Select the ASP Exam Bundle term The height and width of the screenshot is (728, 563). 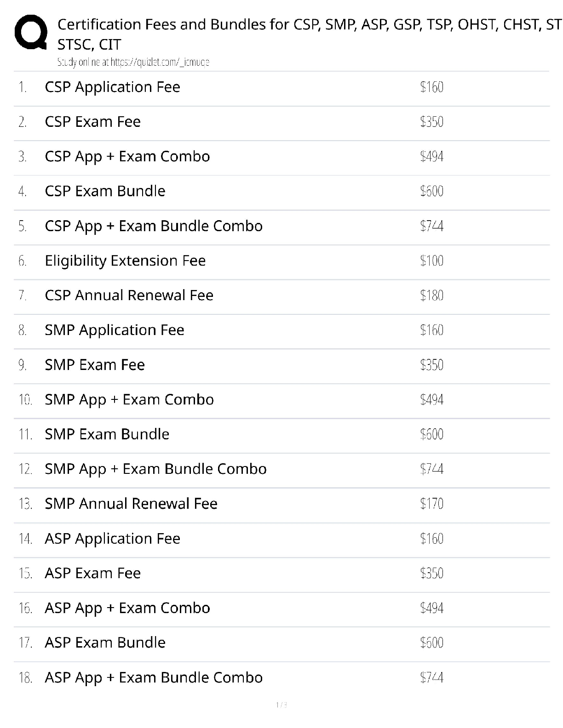tap(105, 643)
